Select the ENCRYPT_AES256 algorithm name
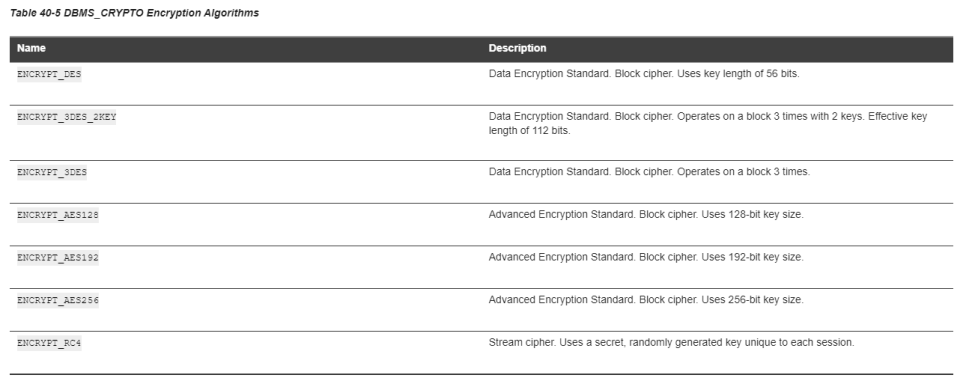Image resolution: width=966 pixels, height=387 pixels. point(58,300)
